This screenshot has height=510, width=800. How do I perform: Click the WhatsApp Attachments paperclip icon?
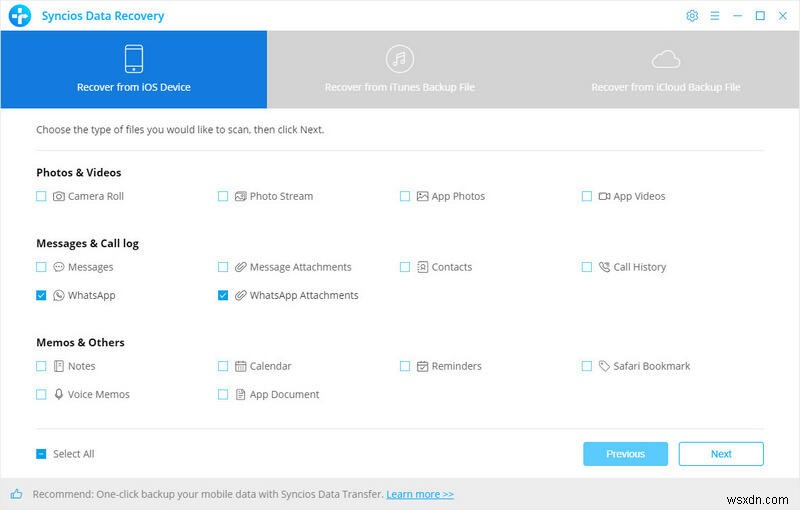tap(240, 295)
